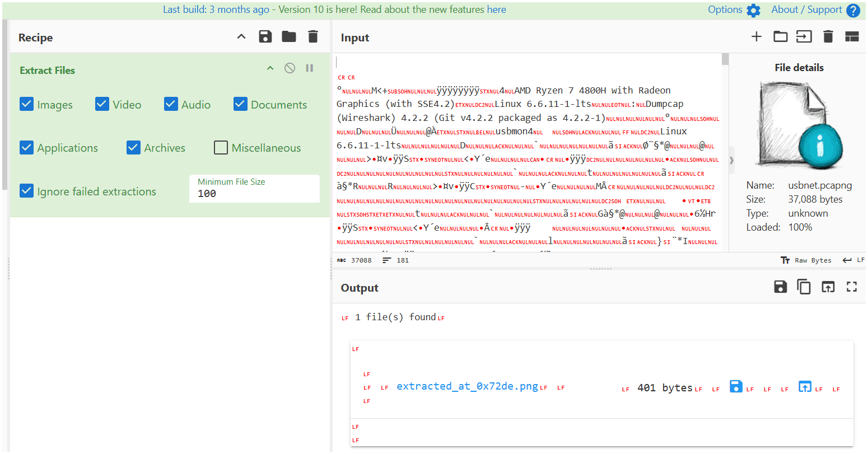Add a new input tab
Viewport: 868px width, 454px height.
(757, 37)
